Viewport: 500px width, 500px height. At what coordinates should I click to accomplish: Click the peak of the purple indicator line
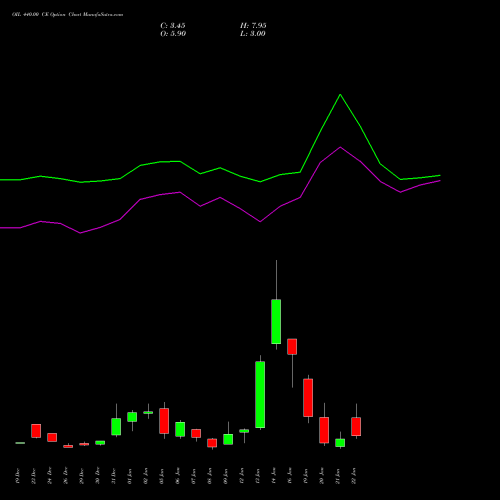340,147
